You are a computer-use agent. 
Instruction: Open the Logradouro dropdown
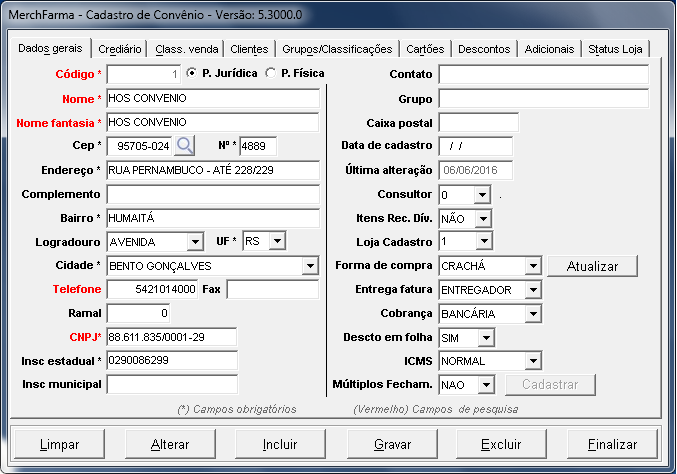[194, 242]
